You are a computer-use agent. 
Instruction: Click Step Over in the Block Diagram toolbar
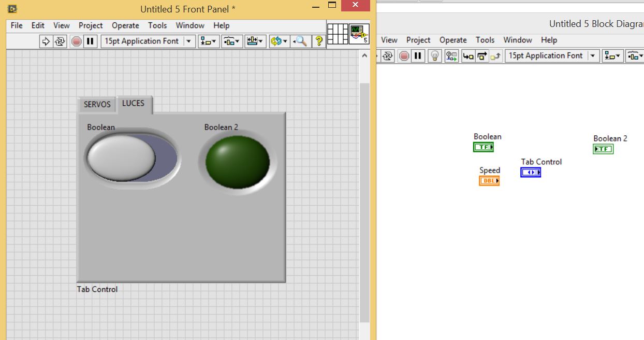(x=482, y=56)
